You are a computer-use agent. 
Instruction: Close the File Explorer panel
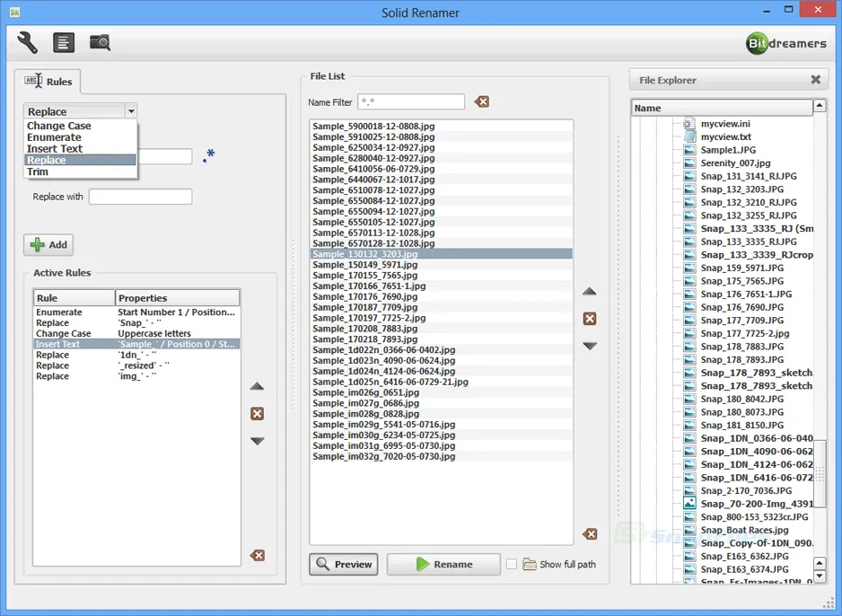click(x=816, y=80)
